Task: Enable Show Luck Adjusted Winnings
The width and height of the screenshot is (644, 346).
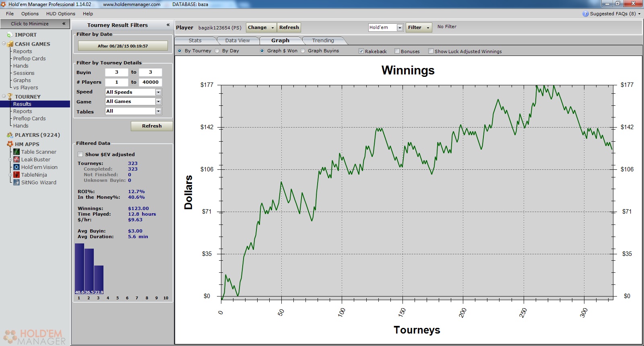Action: [431, 51]
